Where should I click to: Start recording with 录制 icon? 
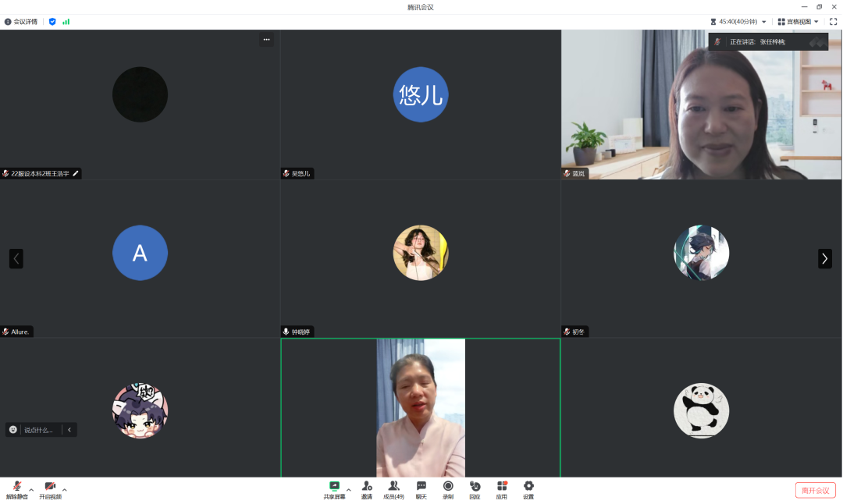pyautogui.click(x=448, y=489)
